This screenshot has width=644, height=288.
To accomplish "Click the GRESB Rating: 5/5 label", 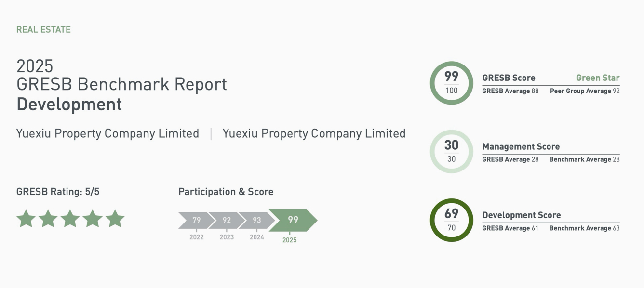I will click(58, 192).
